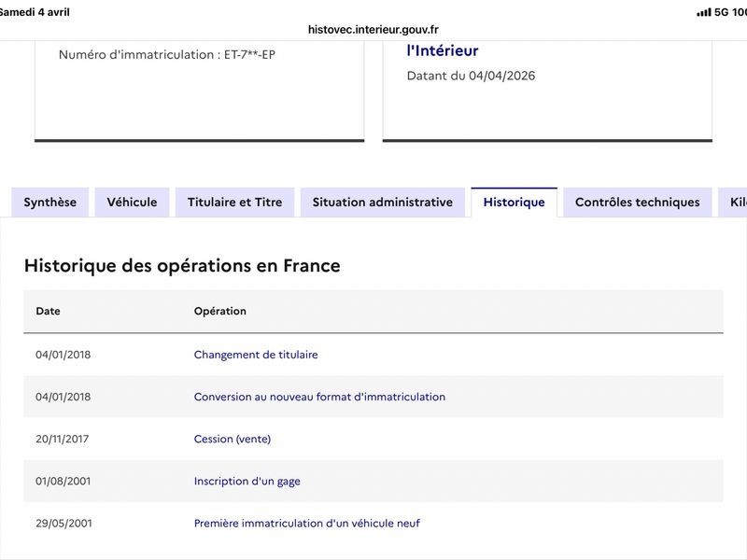Click the Inscription d'un gage entry
747x560 pixels.
coord(247,482)
